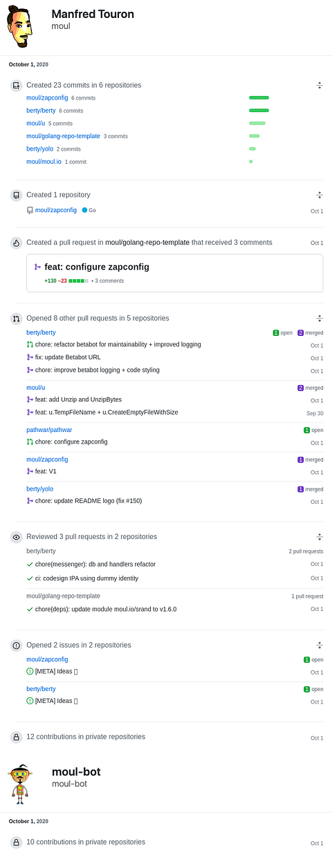Collapse the Reviewed 3 pull requests section
Screen dimensions: 332x868
[320, 537]
